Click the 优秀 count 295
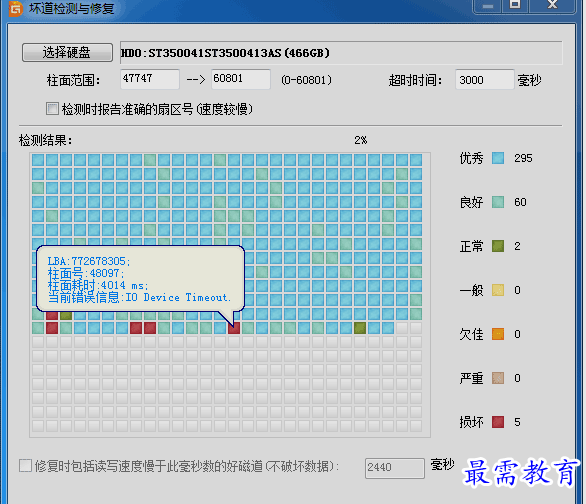The width and height of the screenshot is (586, 504). pos(523,158)
